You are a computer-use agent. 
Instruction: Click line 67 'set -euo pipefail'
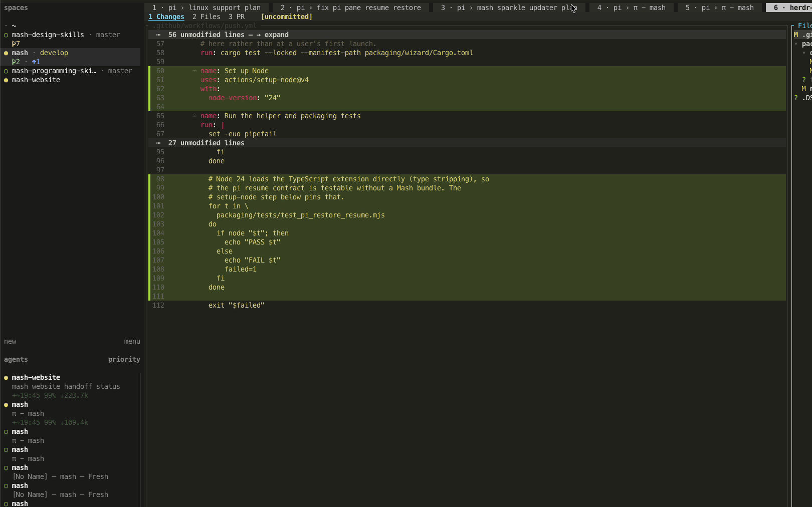(x=242, y=134)
